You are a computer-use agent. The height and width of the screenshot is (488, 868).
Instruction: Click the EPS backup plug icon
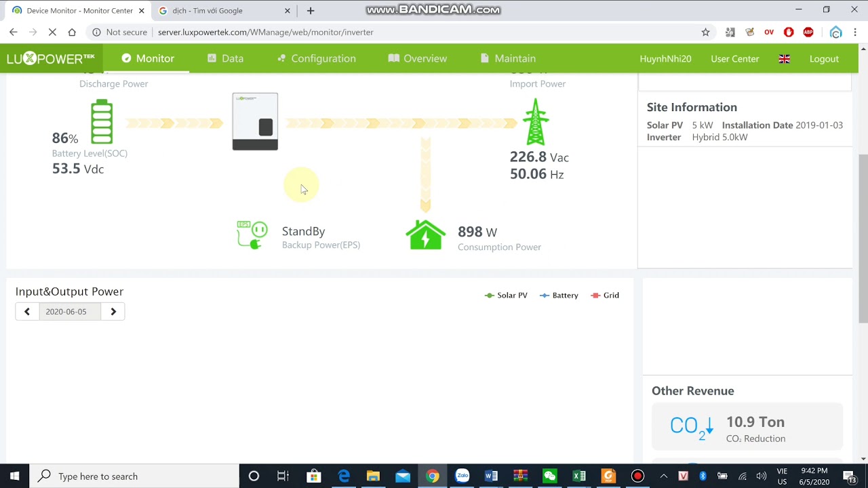252,235
